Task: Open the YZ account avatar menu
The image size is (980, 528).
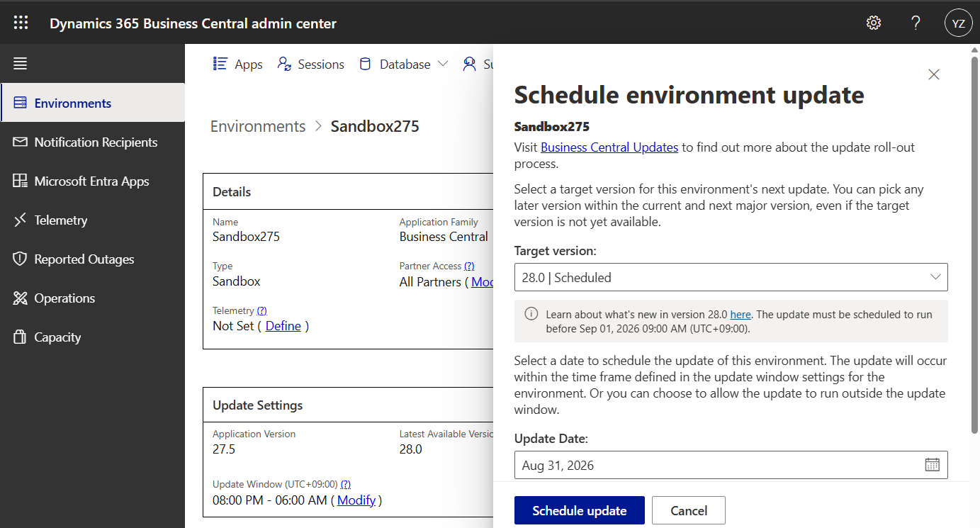Action: 958,22
